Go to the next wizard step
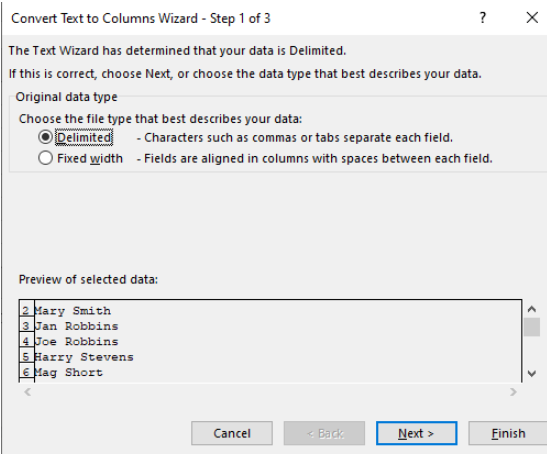This screenshot has width=552, height=454. click(x=416, y=433)
